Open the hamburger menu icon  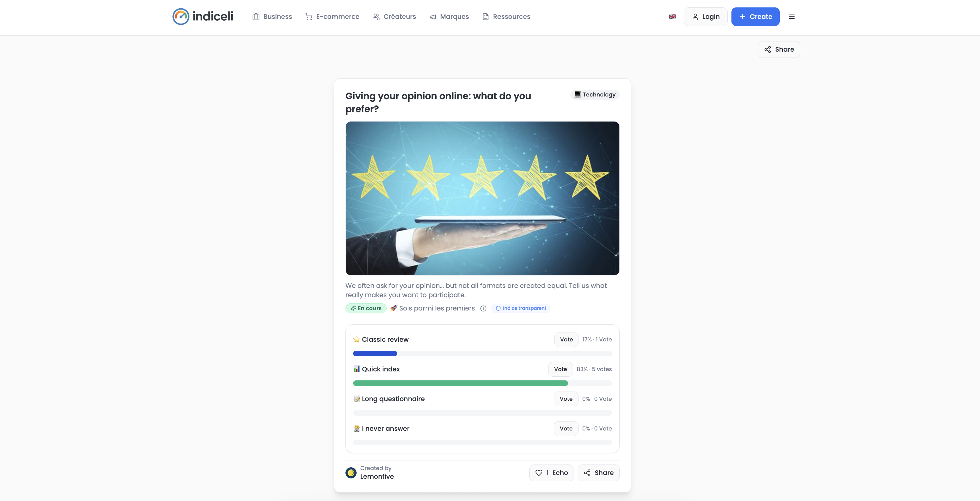coord(792,17)
